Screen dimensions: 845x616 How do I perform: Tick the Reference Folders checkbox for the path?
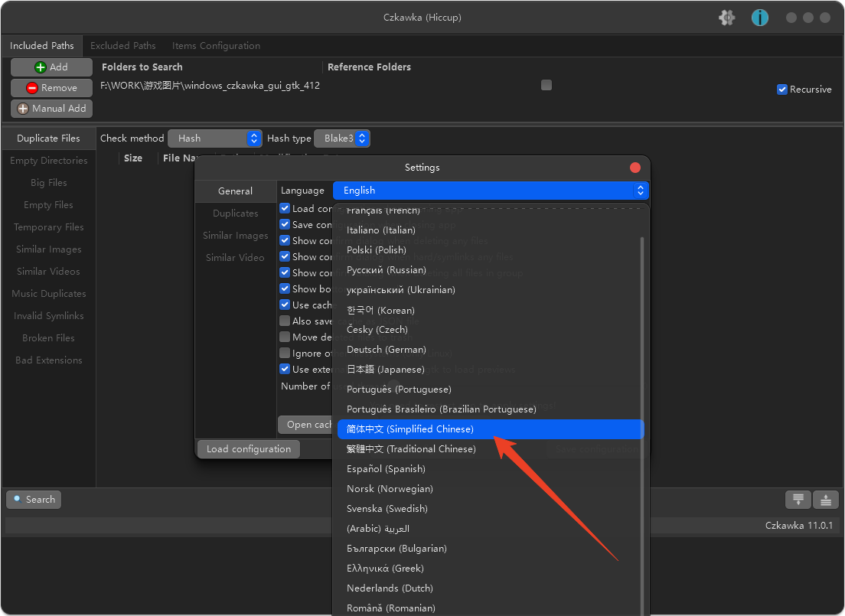point(546,85)
